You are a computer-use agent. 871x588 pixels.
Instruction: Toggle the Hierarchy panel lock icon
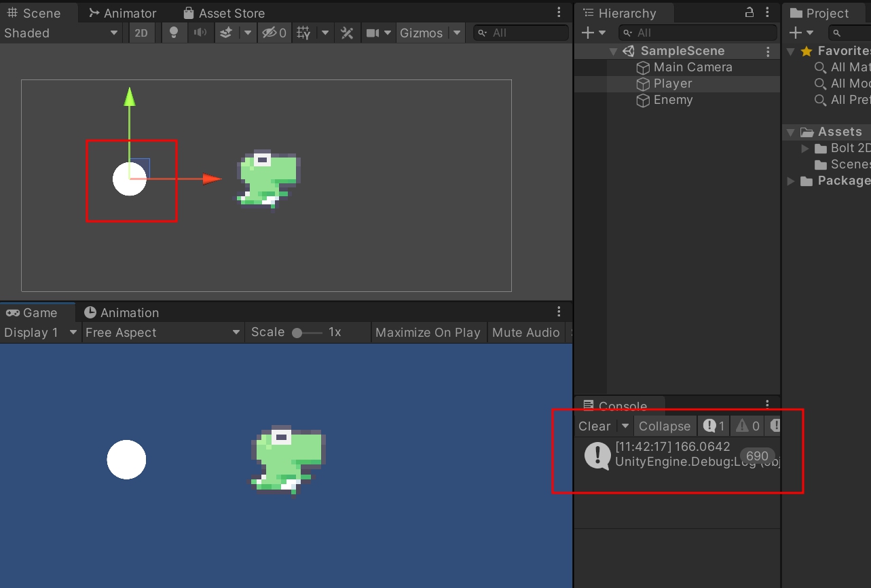[749, 12]
